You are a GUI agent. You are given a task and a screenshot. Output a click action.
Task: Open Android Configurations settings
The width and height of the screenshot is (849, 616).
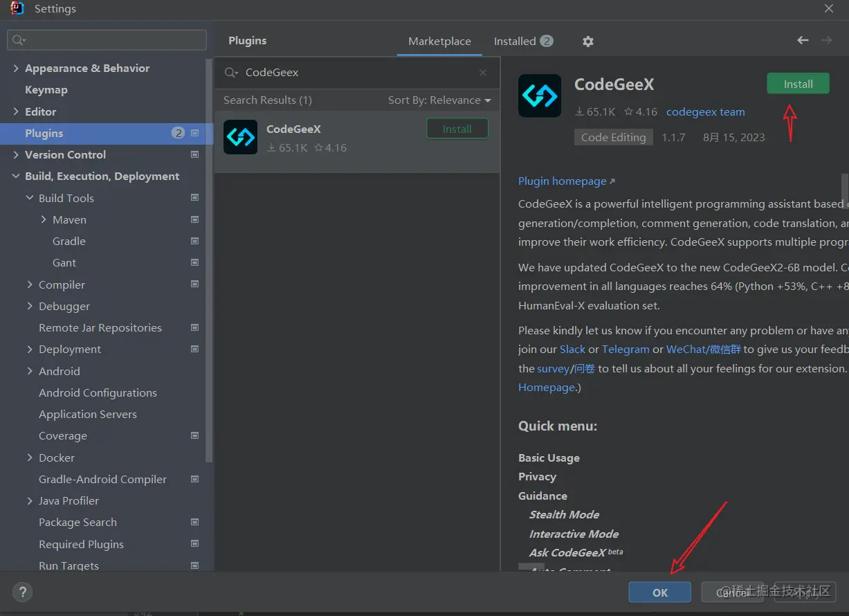98,392
